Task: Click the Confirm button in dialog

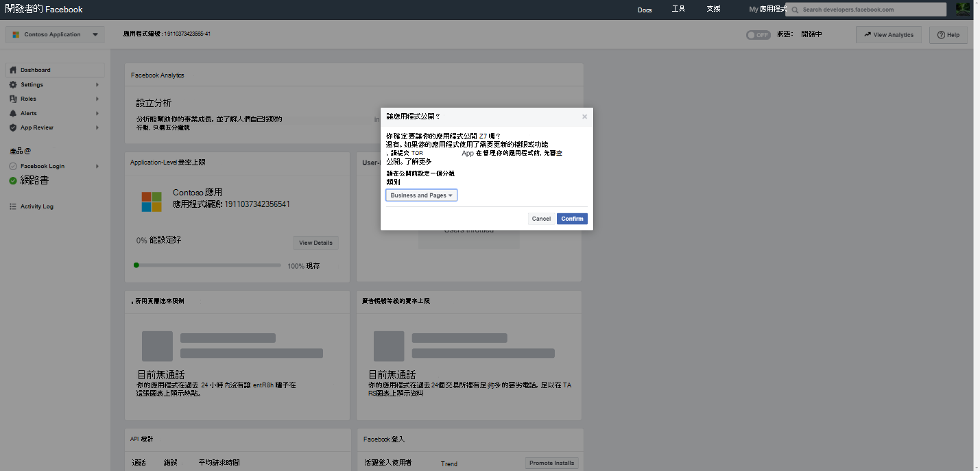Action: [572, 219]
